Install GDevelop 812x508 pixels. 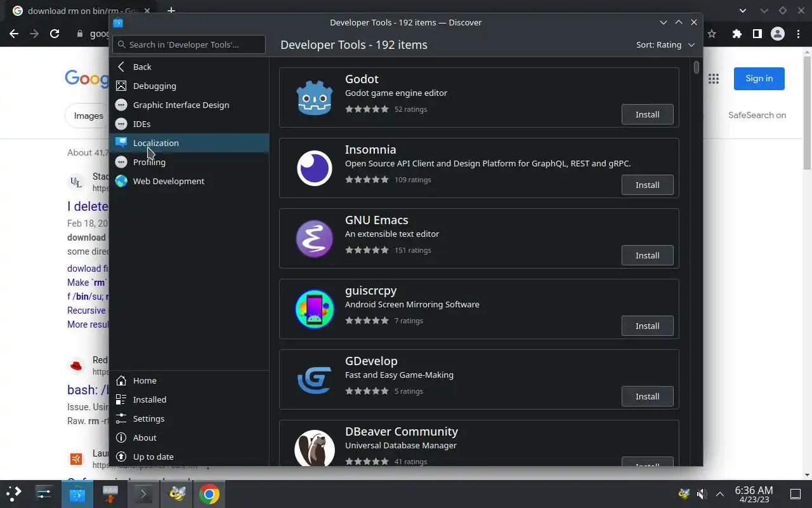[x=647, y=396]
